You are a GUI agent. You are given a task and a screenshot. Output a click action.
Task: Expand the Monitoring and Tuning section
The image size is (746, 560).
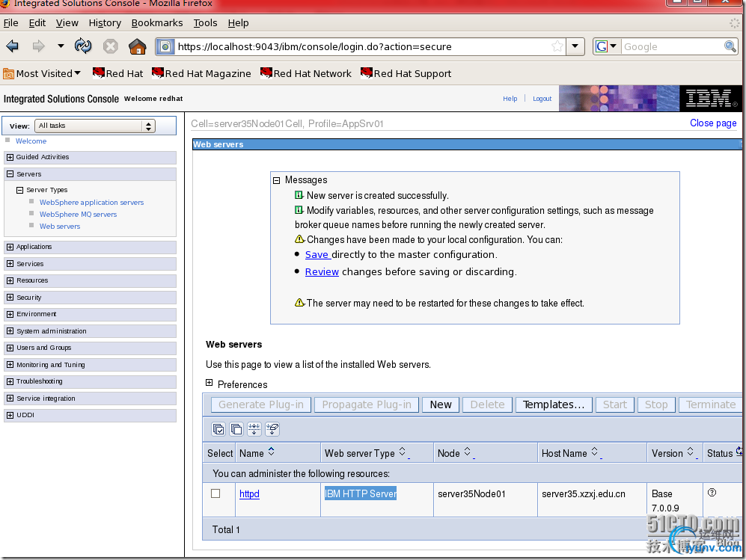click(x=10, y=365)
